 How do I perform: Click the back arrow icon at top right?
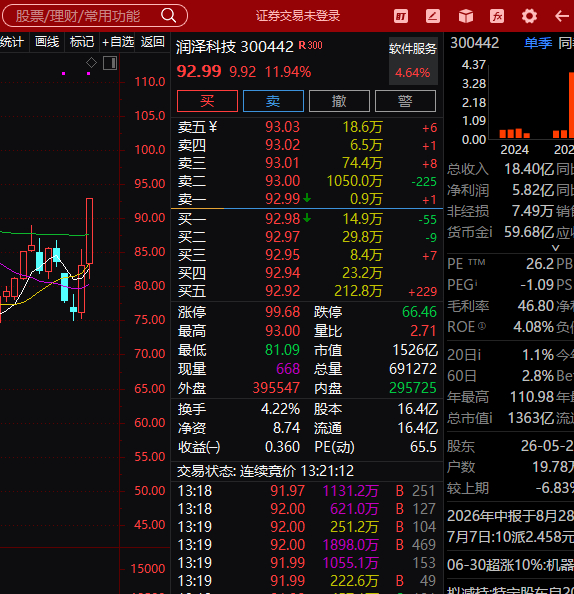pyautogui.click(x=561, y=16)
